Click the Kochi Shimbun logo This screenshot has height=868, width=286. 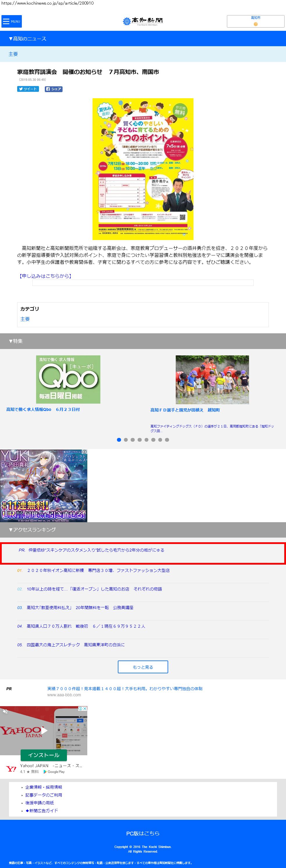click(x=143, y=22)
